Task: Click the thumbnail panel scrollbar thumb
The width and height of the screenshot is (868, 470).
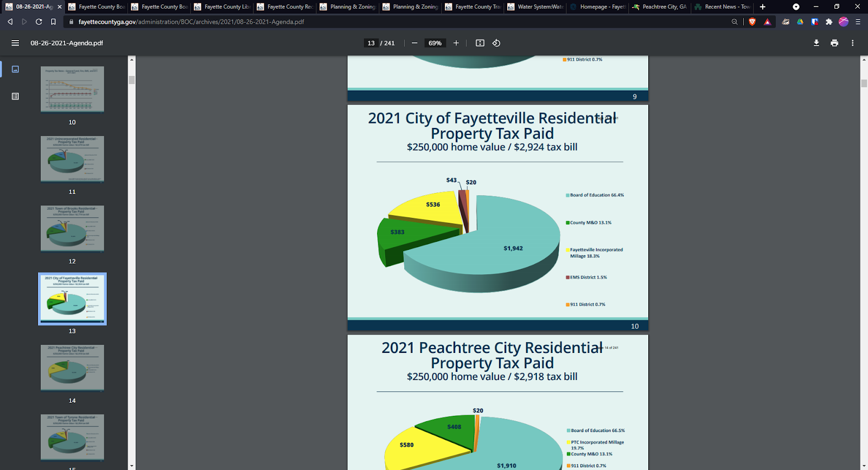Action: pyautogui.click(x=131, y=80)
